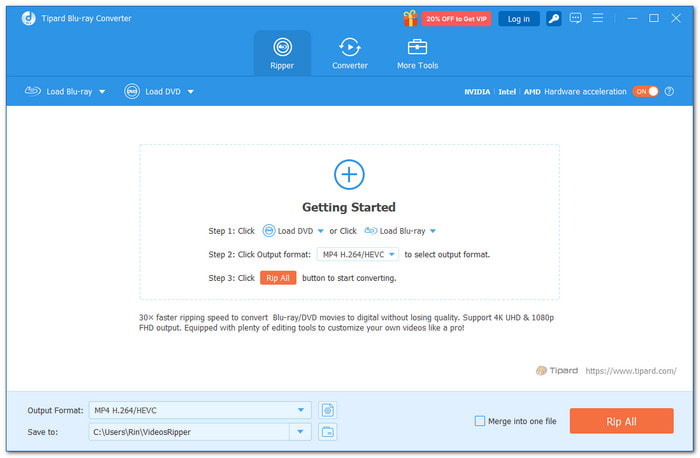Viewport: 700px width, 458px height.
Task: Open the feedback chat bubble icon
Action: (x=575, y=18)
